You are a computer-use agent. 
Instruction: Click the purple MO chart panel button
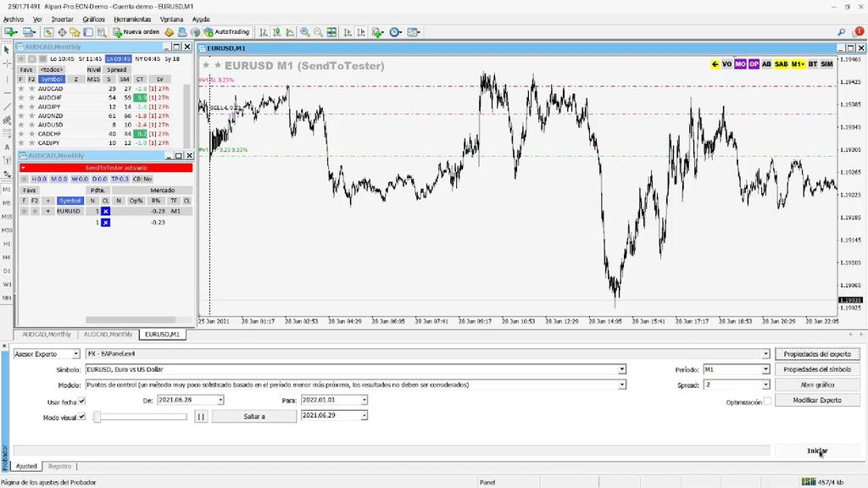(x=741, y=64)
